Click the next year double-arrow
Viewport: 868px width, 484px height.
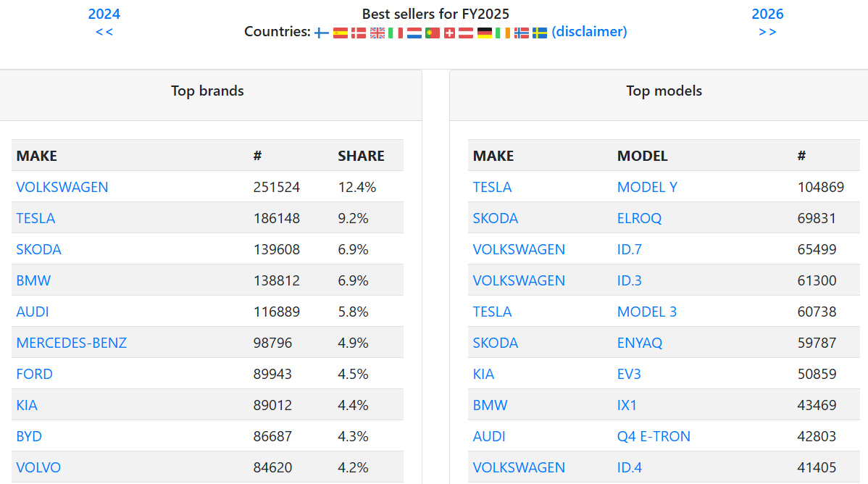pos(767,32)
